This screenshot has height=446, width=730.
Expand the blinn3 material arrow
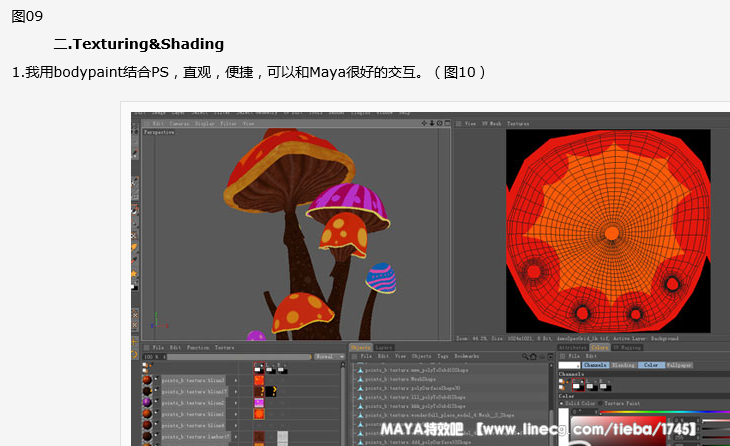click(236, 380)
